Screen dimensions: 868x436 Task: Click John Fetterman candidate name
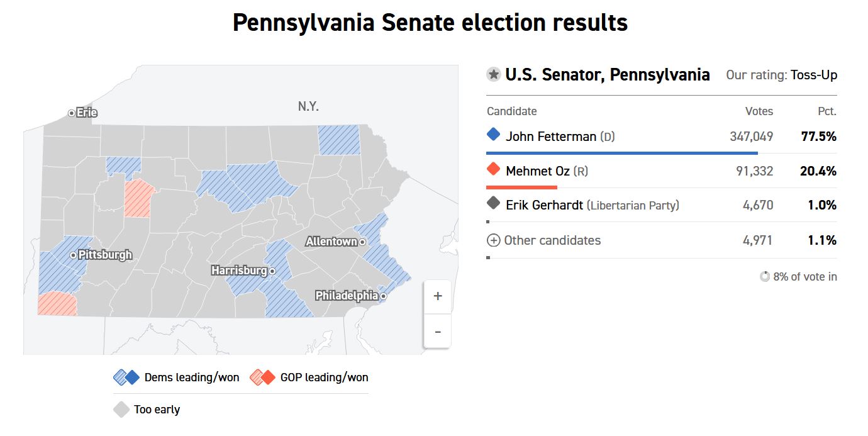pos(551,137)
